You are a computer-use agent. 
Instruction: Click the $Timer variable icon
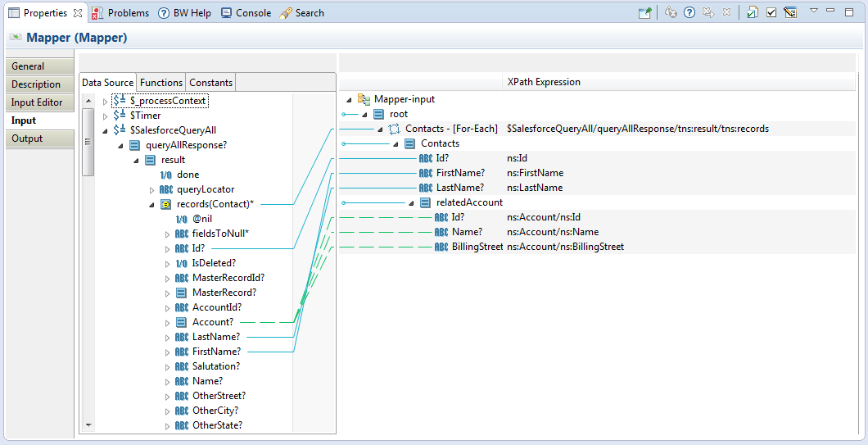120,116
